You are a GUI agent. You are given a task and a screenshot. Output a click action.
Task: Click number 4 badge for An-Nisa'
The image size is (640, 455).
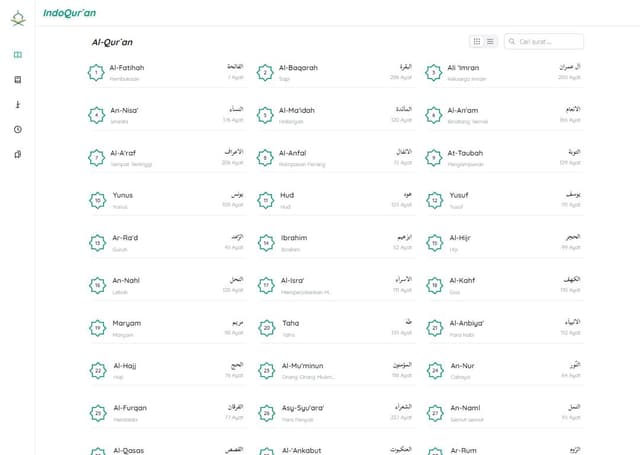tap(97, 115)
